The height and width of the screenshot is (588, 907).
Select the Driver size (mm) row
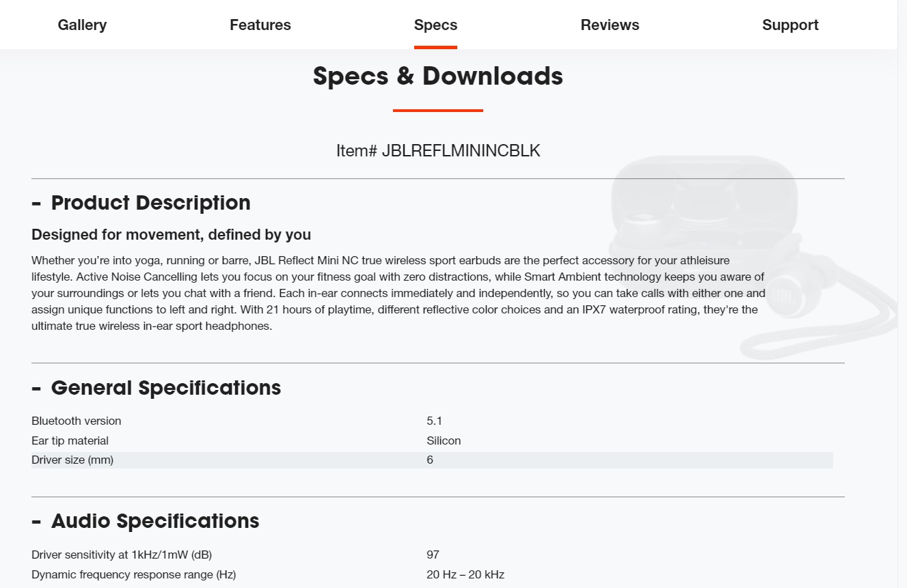432,460
